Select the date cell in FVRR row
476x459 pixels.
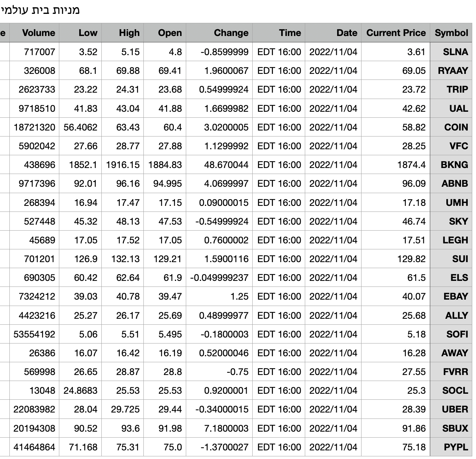click(x=333, y=372)
